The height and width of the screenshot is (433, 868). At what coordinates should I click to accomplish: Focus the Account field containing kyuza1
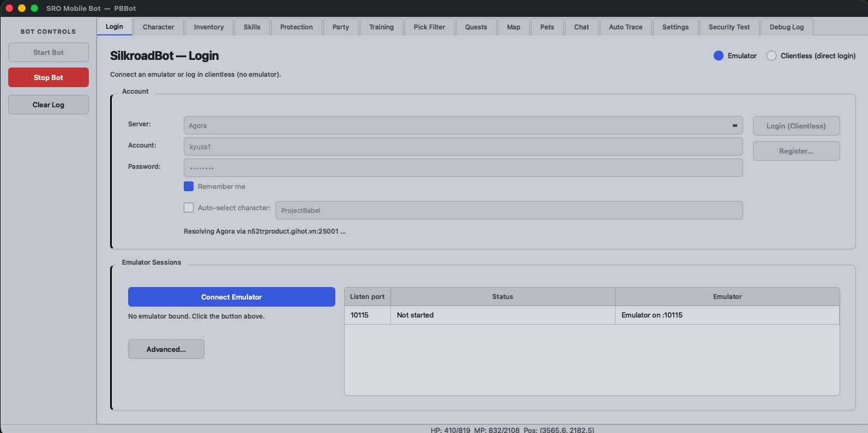pos(463,147)
